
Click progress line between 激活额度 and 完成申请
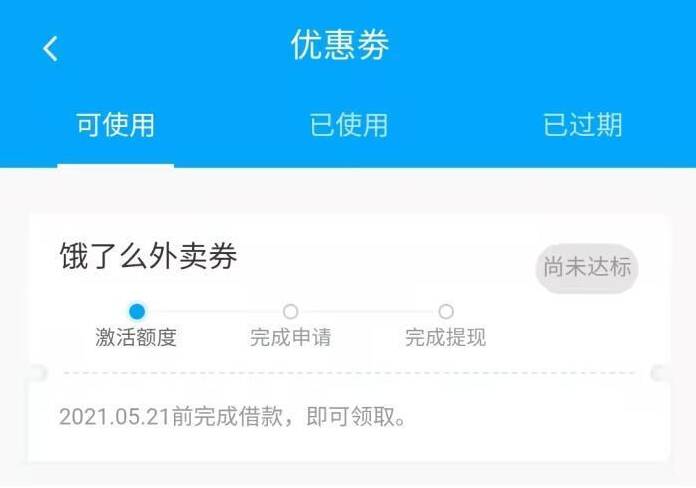coord(214,311)
